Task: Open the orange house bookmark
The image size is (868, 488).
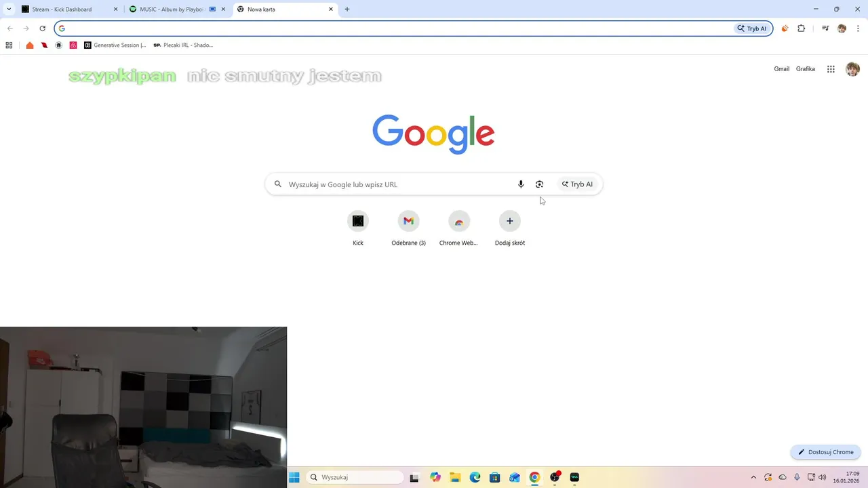Action: click(x=30, y=45)
